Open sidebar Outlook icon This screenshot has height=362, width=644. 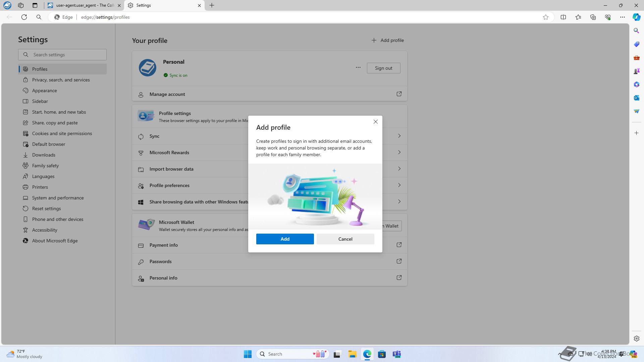[636, 98]
